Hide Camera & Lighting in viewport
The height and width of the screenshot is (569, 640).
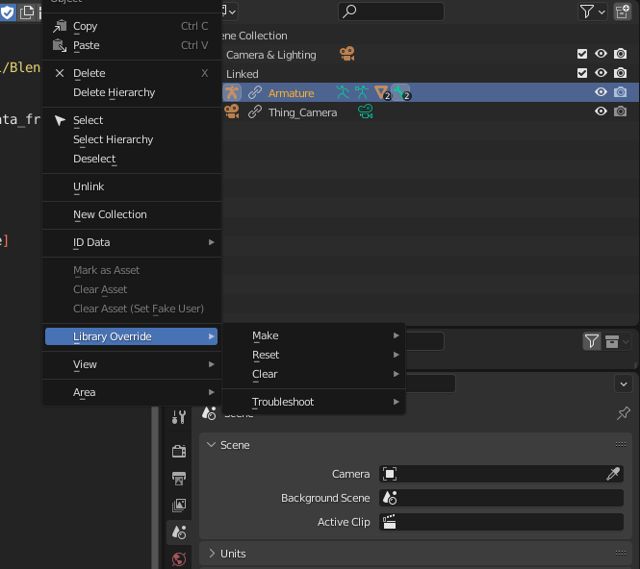click(x=601, y=54)
